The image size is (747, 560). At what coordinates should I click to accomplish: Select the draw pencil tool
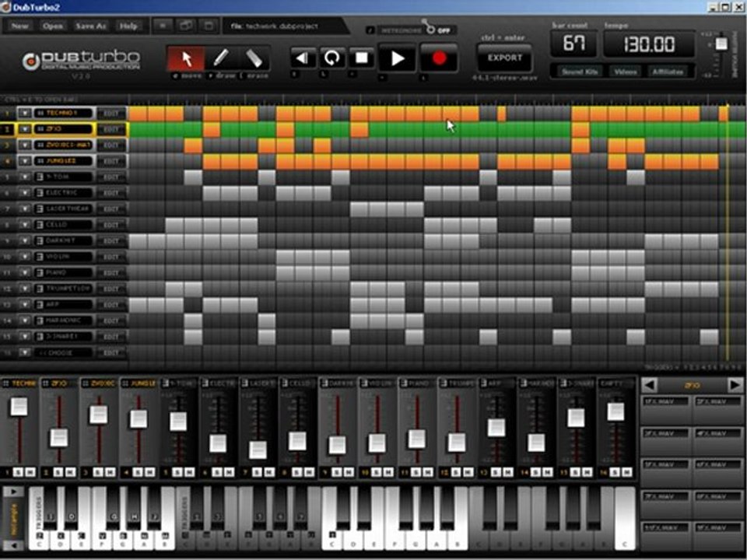coord(221,58)
